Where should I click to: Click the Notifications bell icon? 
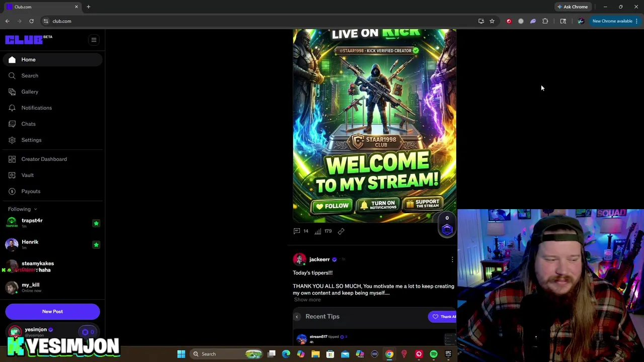[12, 108]
